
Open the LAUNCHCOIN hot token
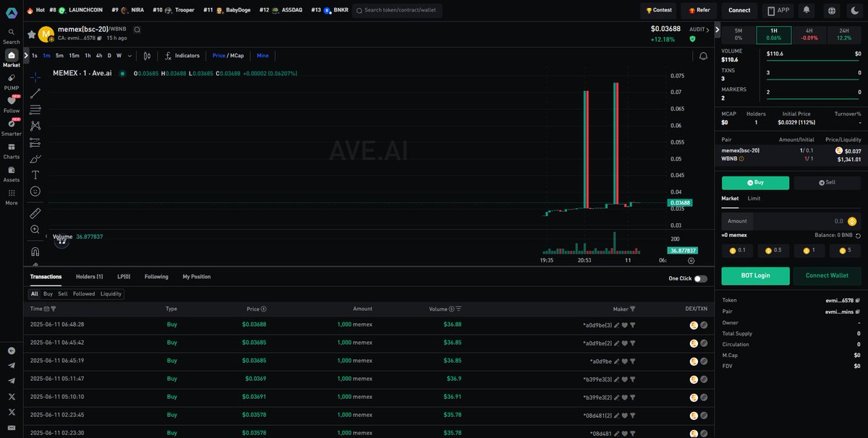pyautogui.click(x=82, y=11)
